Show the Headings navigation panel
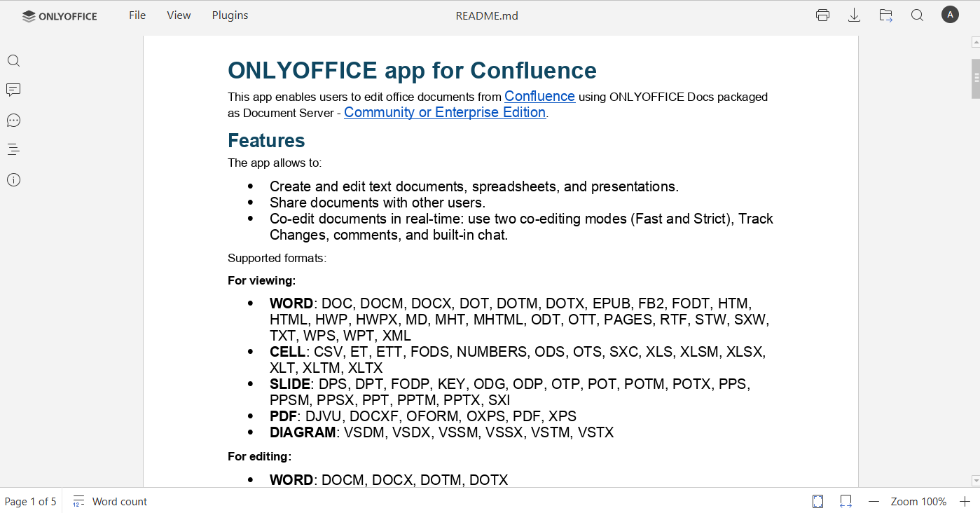980x513 pixels. [x=13, y=150]
